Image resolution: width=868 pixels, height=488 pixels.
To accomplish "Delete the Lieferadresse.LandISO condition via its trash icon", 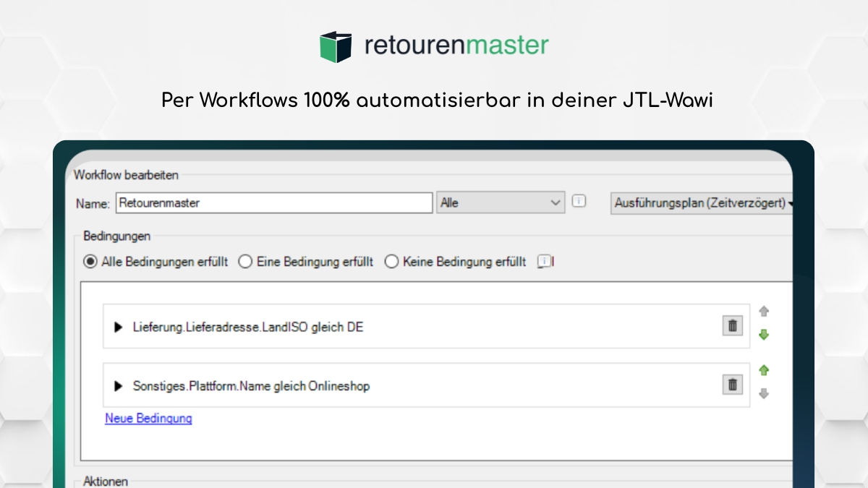I will point(733,326).
